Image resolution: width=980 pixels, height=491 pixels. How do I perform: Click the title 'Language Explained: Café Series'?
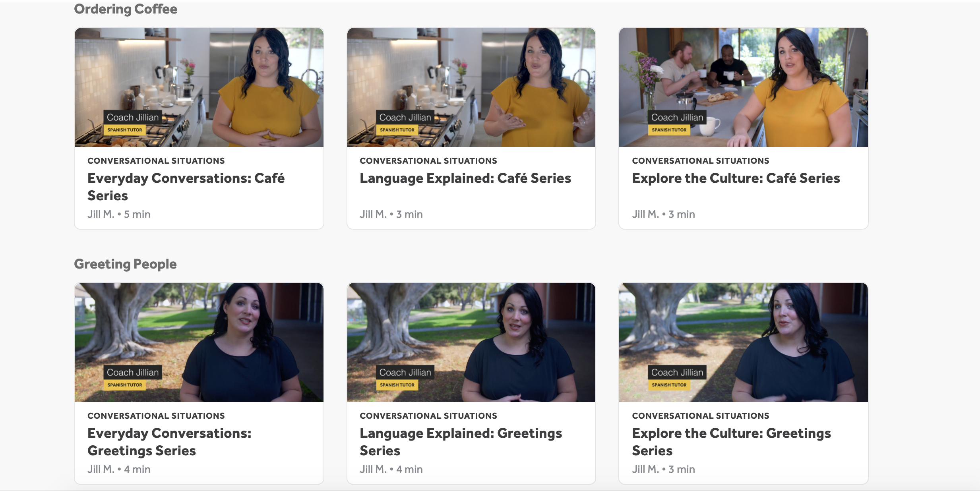tap(465, 178)
